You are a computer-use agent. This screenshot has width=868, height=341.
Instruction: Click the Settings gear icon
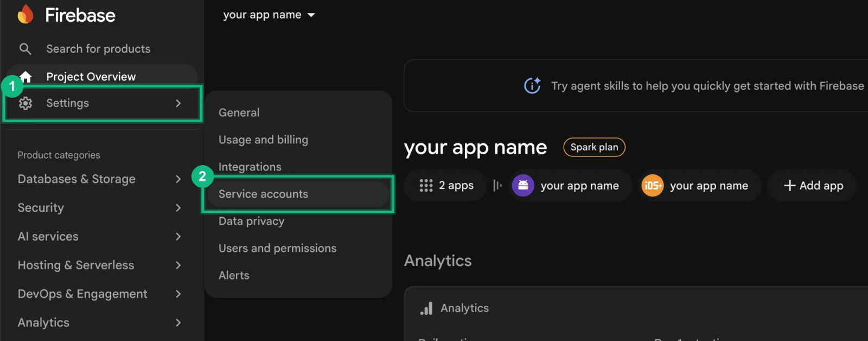coord(25,103)
